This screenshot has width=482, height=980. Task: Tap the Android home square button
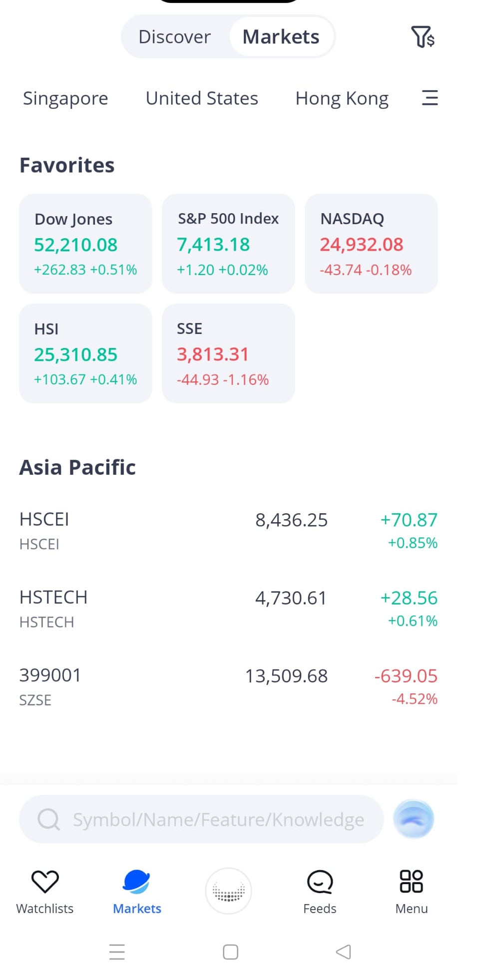click(230, 952)
